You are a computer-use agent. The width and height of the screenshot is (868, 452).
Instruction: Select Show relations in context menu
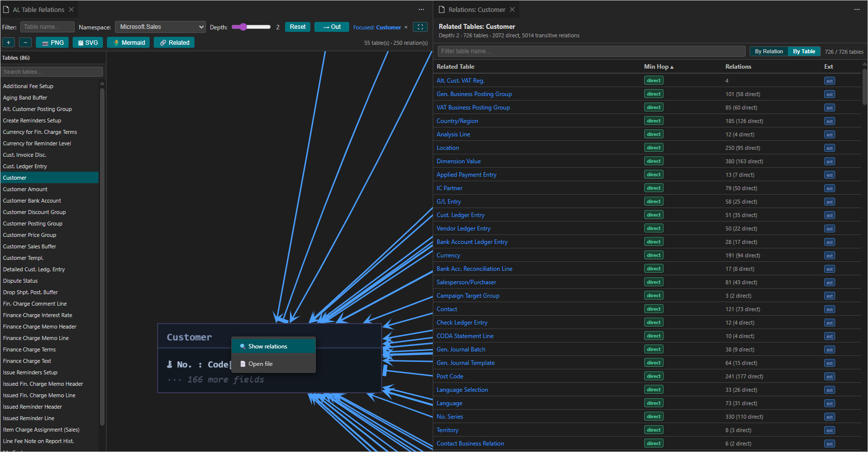click(x=274, y=346)
